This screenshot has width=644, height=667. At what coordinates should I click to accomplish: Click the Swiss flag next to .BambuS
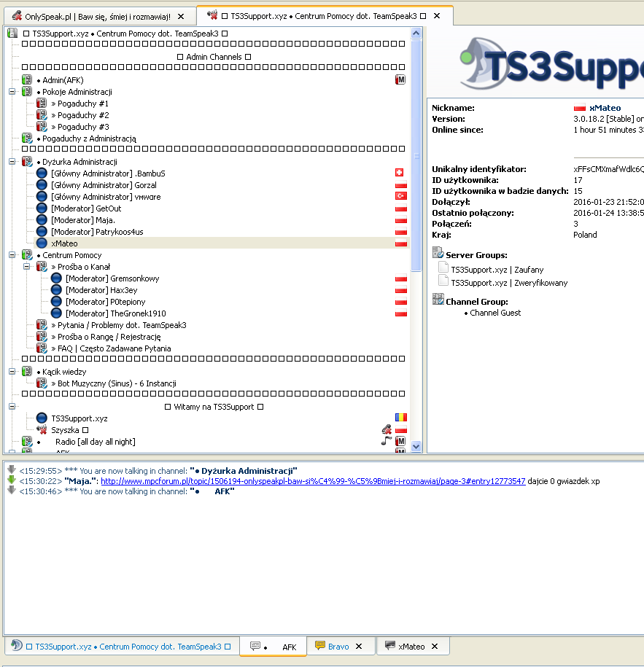tap(399, 172)
